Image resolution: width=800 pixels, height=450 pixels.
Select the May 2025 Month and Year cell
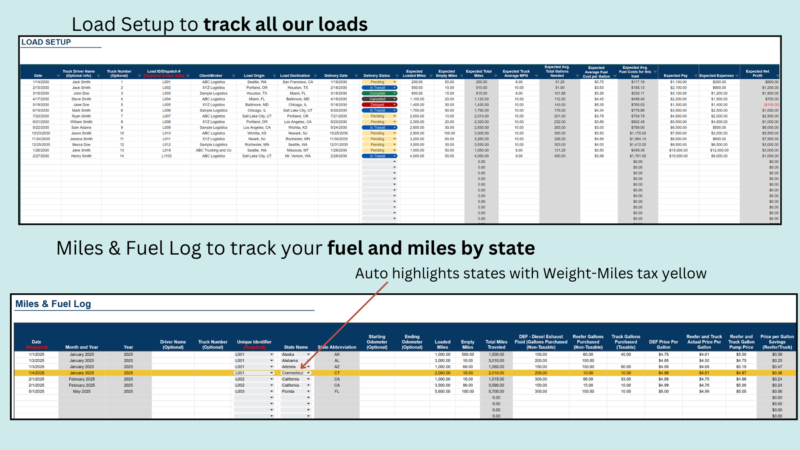coord(82,391)
